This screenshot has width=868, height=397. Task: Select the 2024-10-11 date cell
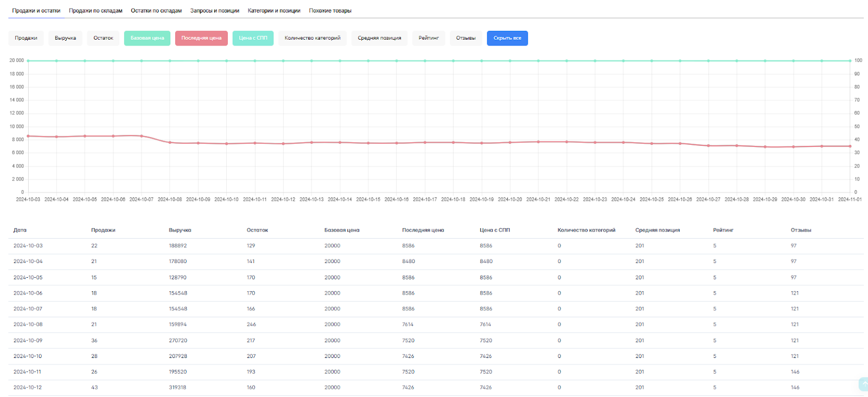(x=28, y=372)
